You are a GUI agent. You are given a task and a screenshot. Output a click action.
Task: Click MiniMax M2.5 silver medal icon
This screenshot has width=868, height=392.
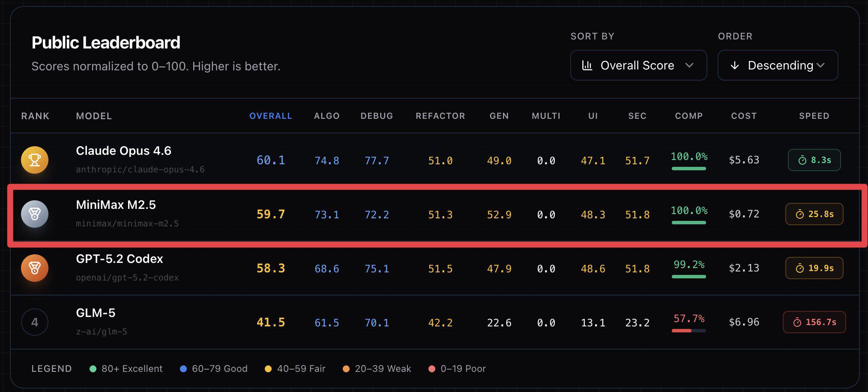pyautogui.click(x=35, y=214)
